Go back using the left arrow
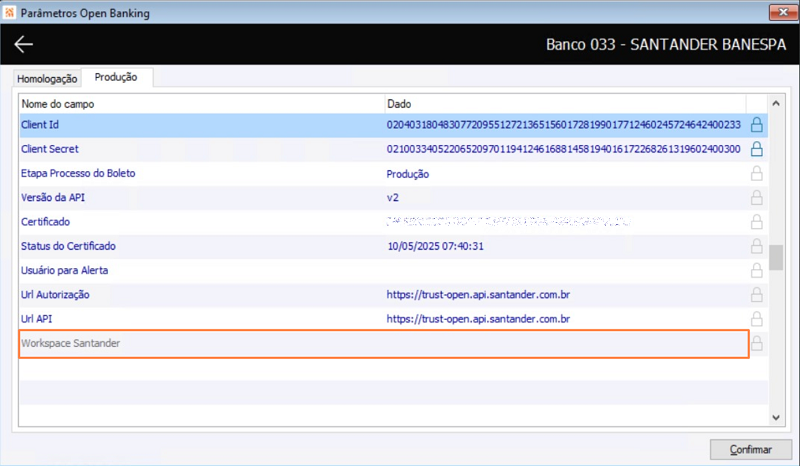 tap(23, 44)
